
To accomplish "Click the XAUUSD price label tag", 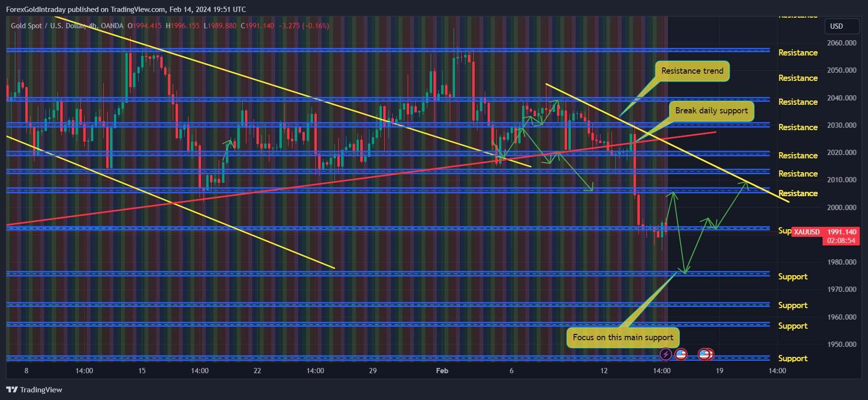I will [807, 232].
